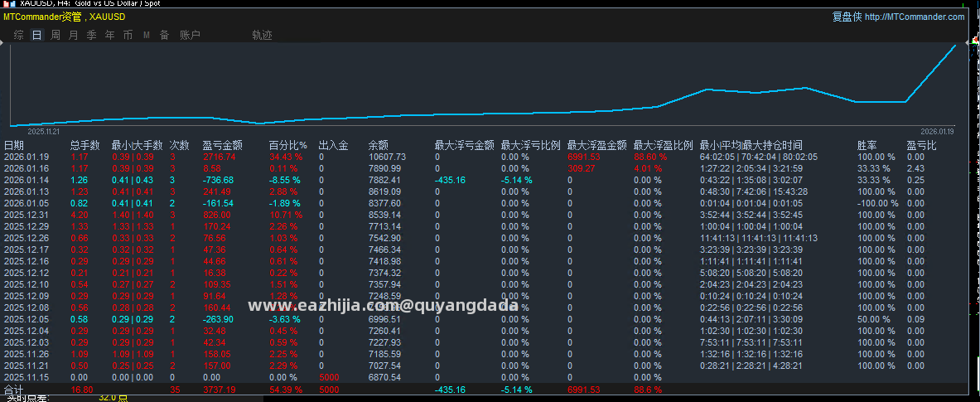Open the 周 weekly tab
This screenshot has height=402, width=980.
pyautogui.click(x=56, y=36)
